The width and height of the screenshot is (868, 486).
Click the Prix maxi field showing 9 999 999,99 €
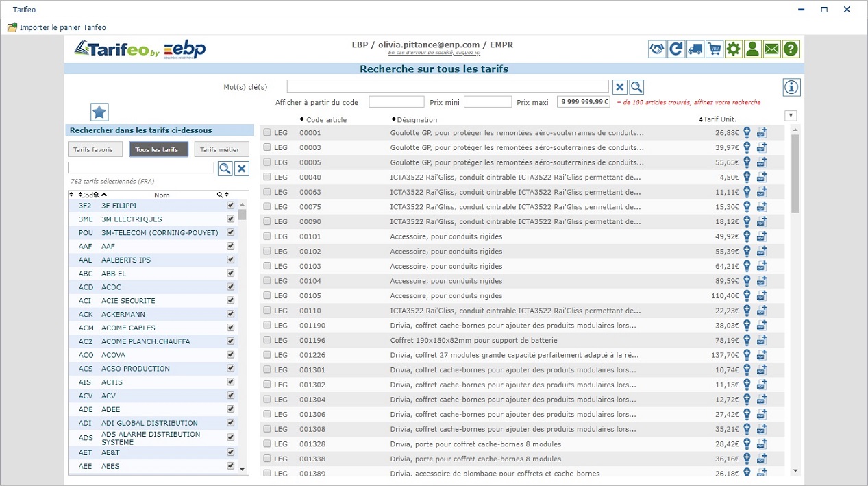click(x=584, y=102)
